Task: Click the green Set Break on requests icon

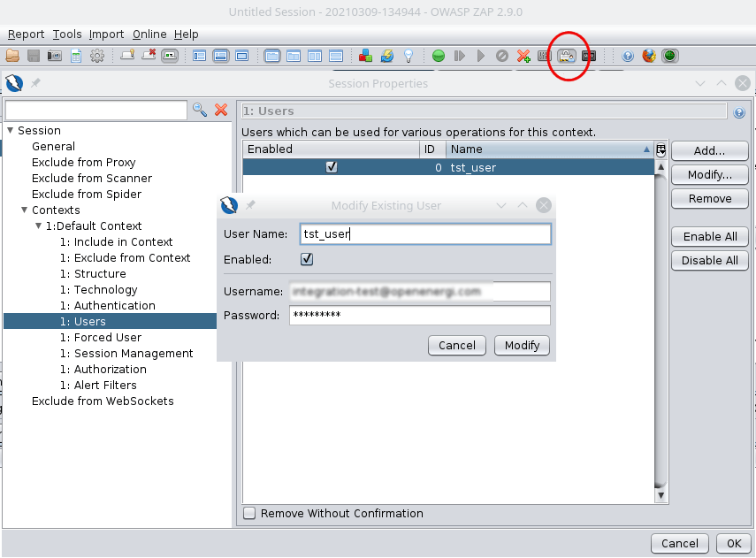Action: (x=438, y=56)
